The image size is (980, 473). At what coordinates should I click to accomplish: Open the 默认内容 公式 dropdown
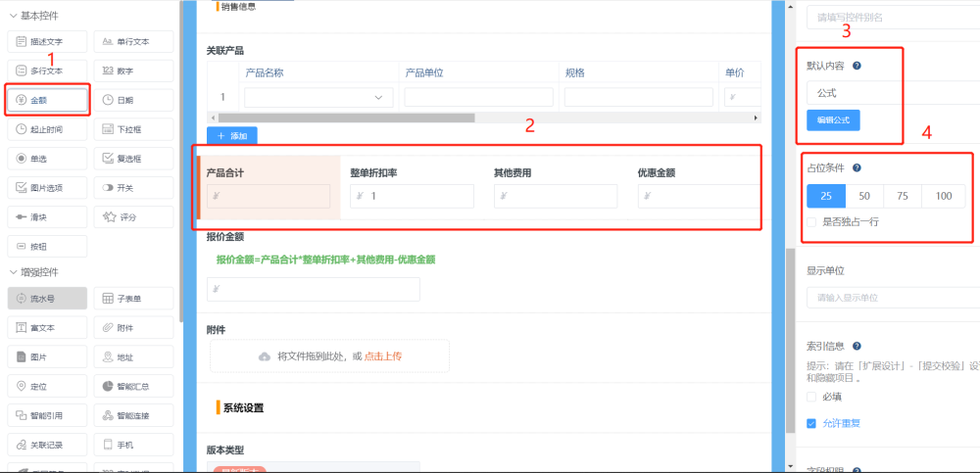point(893,93)
